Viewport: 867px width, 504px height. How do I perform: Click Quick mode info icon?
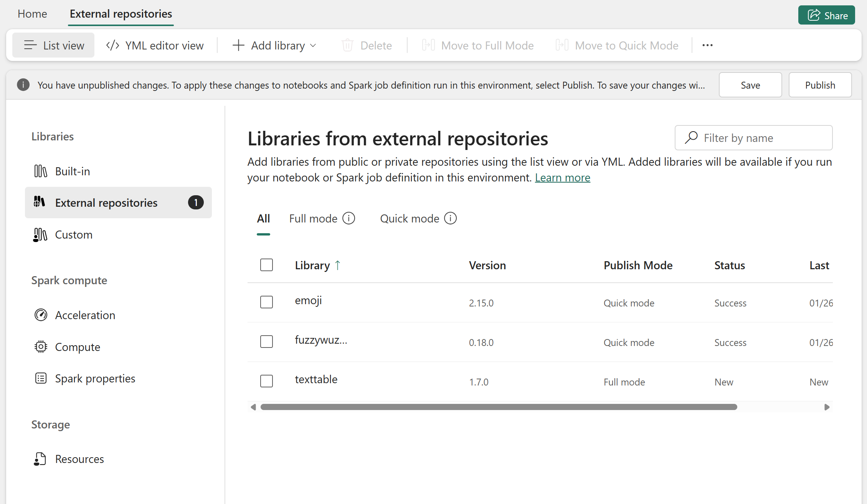point(450,218)
